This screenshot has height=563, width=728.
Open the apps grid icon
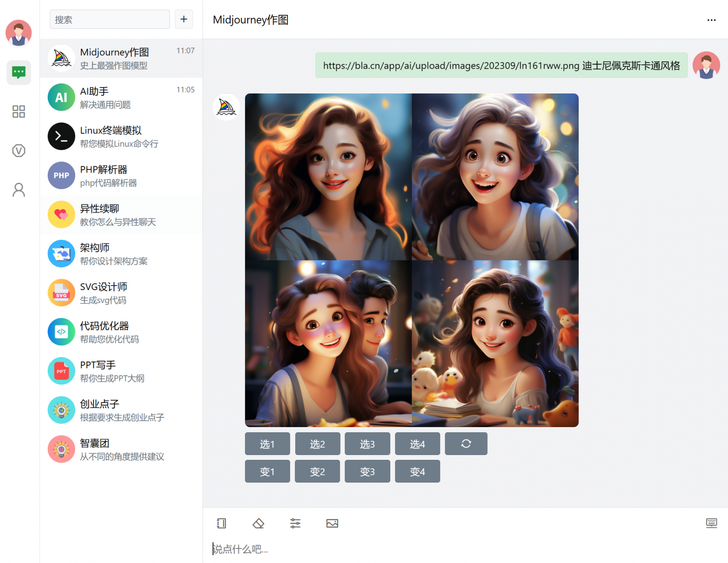(x=19, y=112)
